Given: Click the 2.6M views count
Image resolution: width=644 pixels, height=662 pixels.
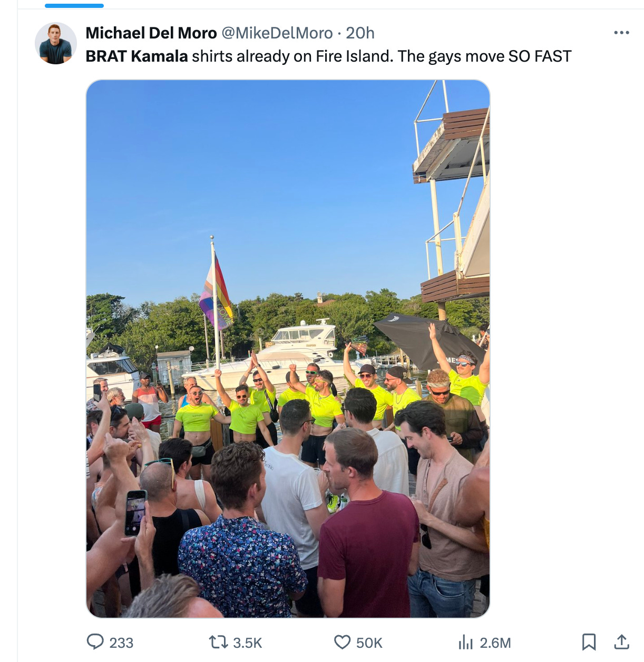Looking at the screenshot, I should (x=495, y=642).
